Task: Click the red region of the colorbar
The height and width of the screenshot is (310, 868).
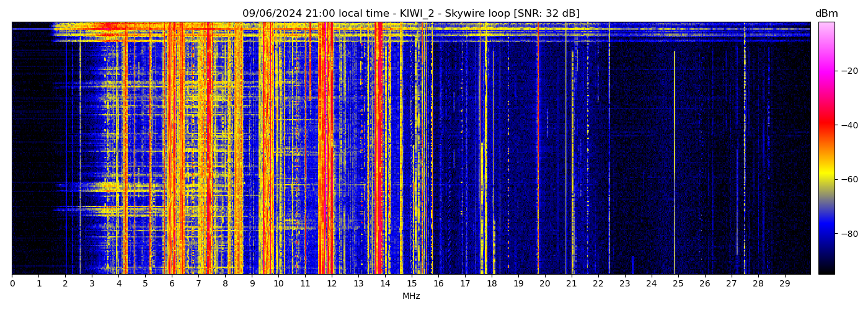Action: click(x=826, y=124)
